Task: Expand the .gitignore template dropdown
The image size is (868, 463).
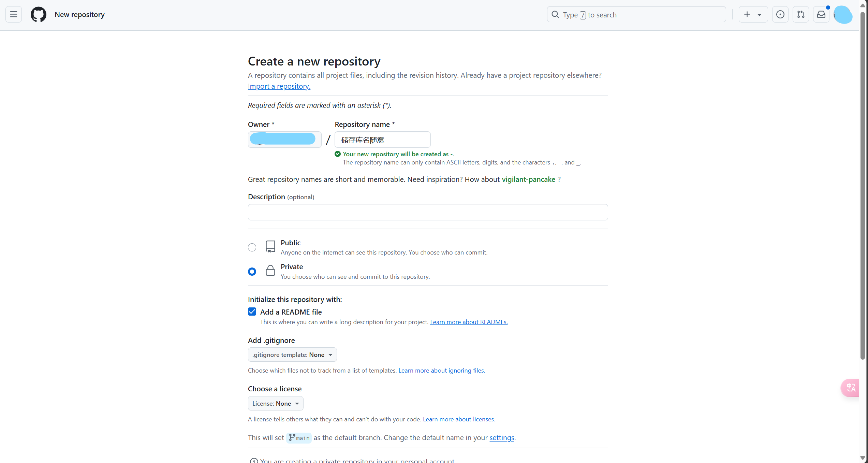Action: click(x=292, y=355)
